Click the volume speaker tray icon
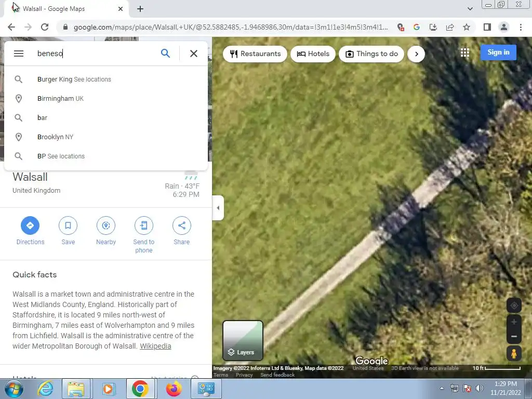 point(480,389)
